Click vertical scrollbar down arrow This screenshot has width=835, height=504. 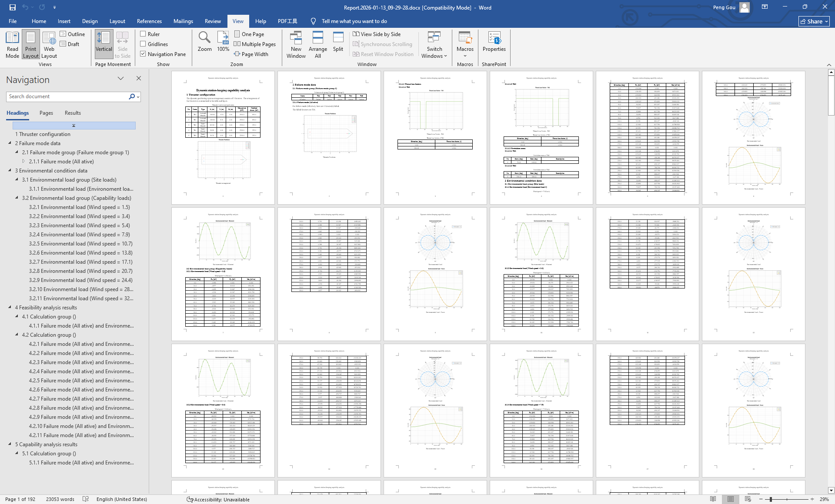tap(831, 490)
